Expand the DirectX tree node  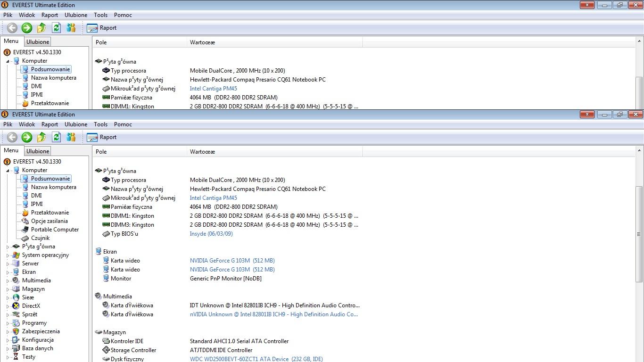[x=8, y=306]
